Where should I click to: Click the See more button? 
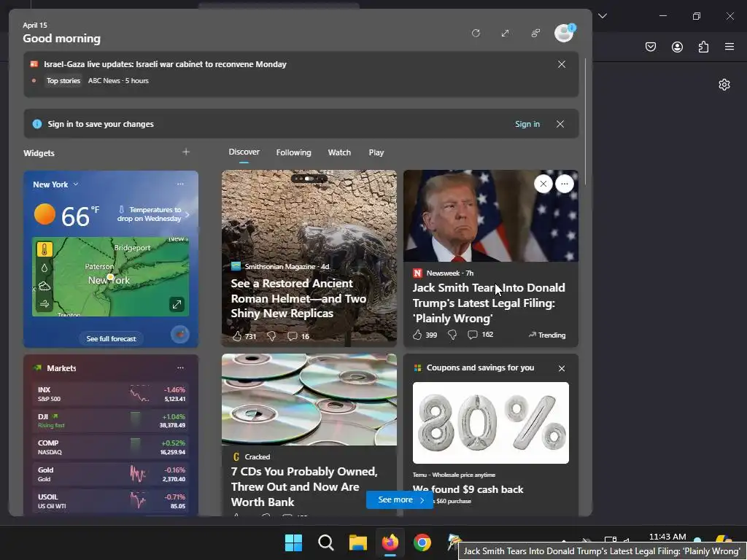400,499
